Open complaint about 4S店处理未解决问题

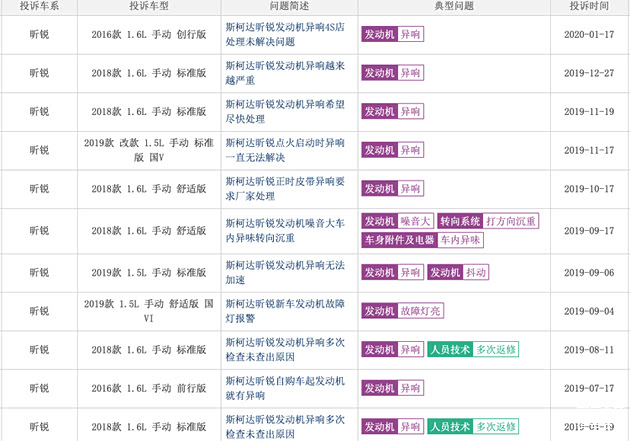[x=288, y=34]
